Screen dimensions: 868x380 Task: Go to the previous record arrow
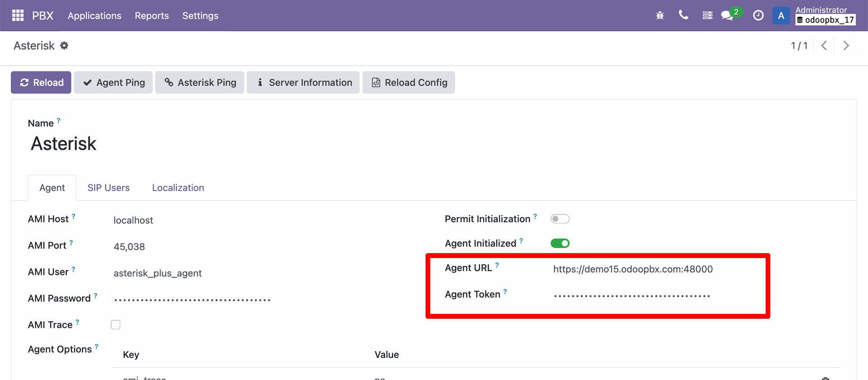824,46
